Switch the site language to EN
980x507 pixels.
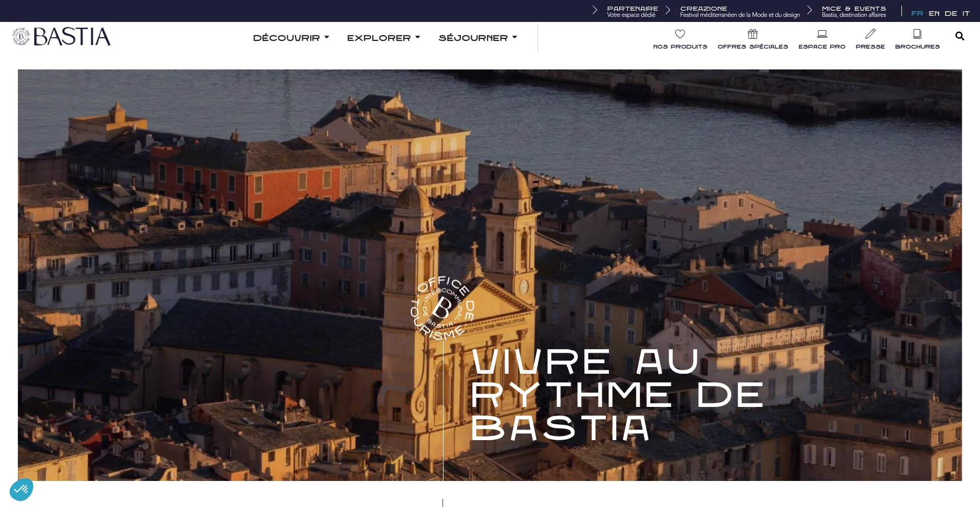click(x=934, y=14)
